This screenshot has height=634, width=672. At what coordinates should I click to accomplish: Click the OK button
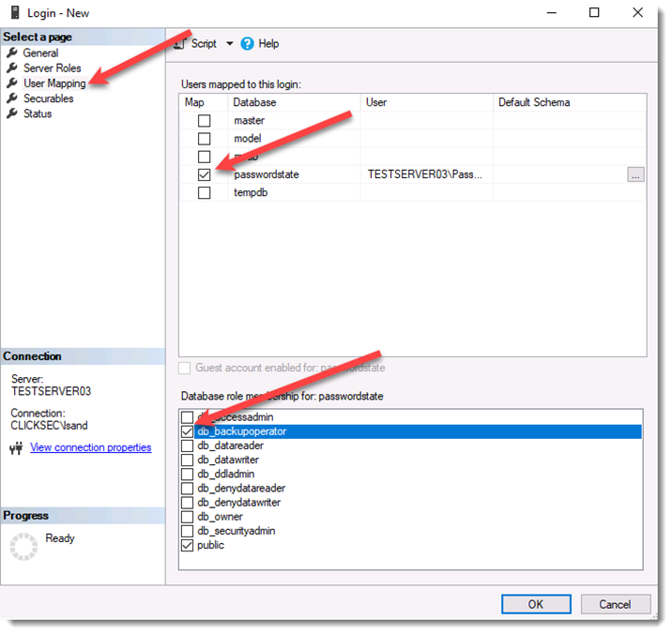pyautogui.click(x=536, y=604)
